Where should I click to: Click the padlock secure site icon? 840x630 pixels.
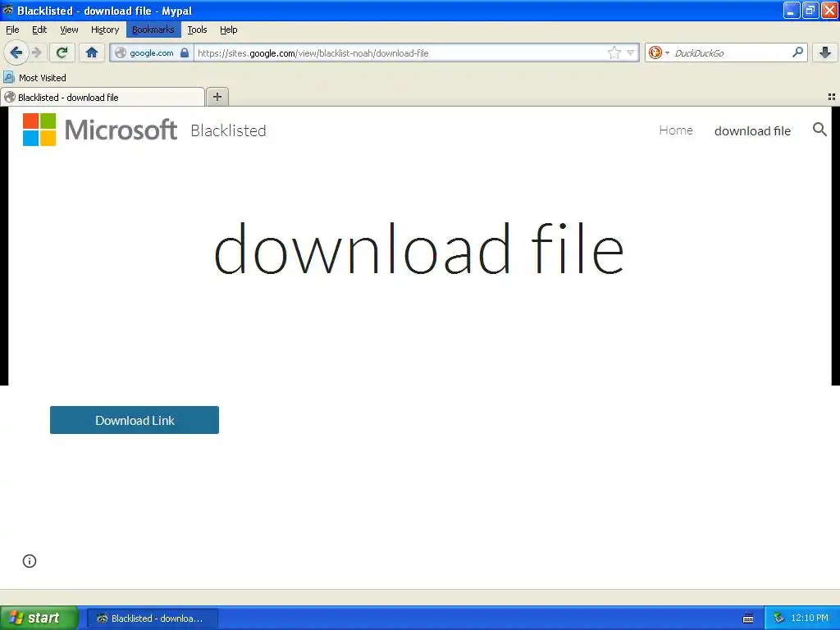coord(185,52)
